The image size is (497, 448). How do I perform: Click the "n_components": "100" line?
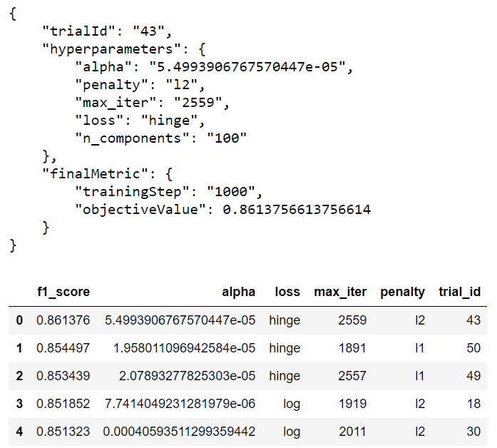[160, 138]
